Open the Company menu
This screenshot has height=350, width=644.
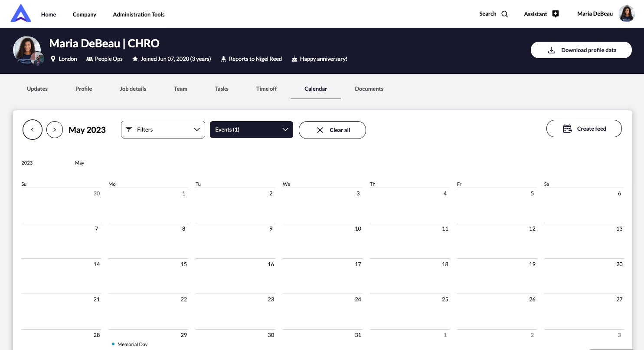coord(85,14)
